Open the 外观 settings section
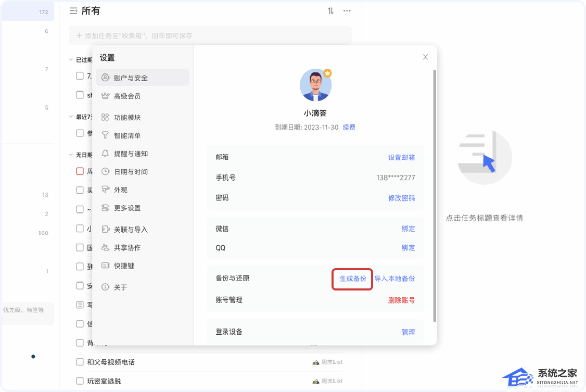 [x=121, y=190]
